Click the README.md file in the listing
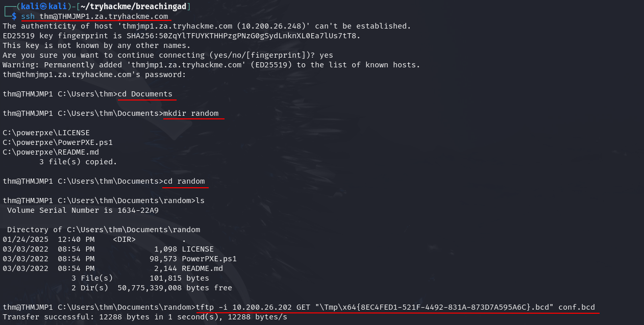The image size is (644, 325). click(203, 268)
